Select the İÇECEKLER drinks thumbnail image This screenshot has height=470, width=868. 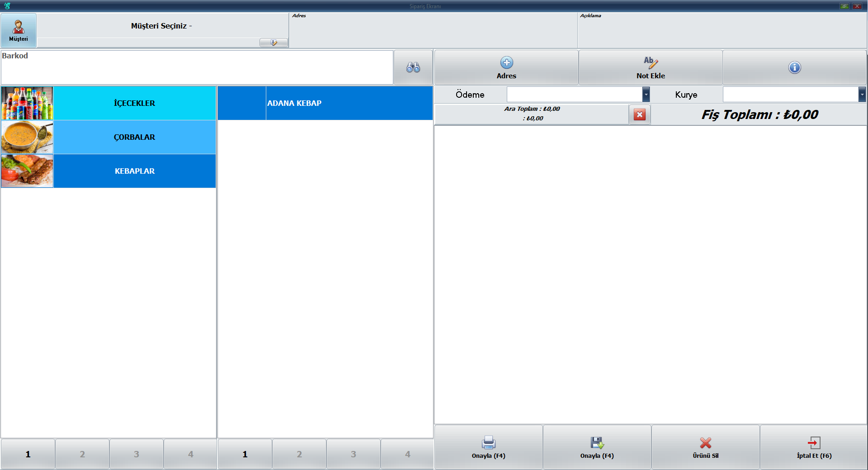[x=27, y=103]
